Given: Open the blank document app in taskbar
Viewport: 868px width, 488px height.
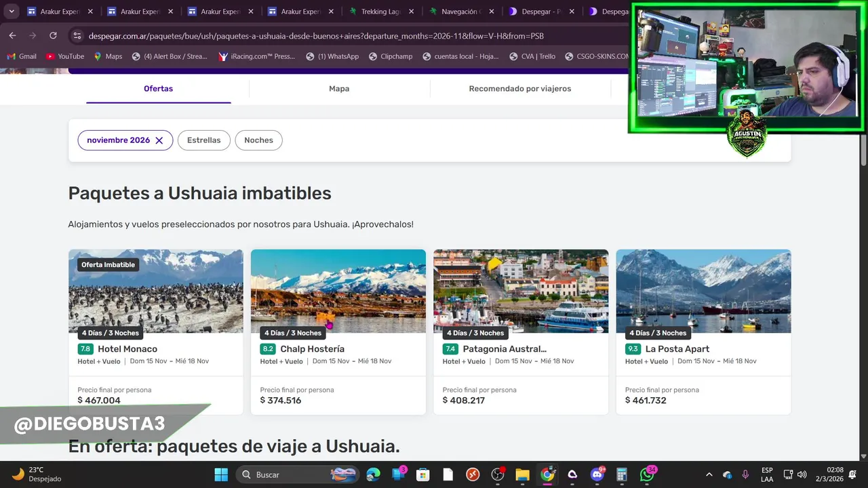Looking at the screenshot, I should pyautogui.click(x=448, y=474).
